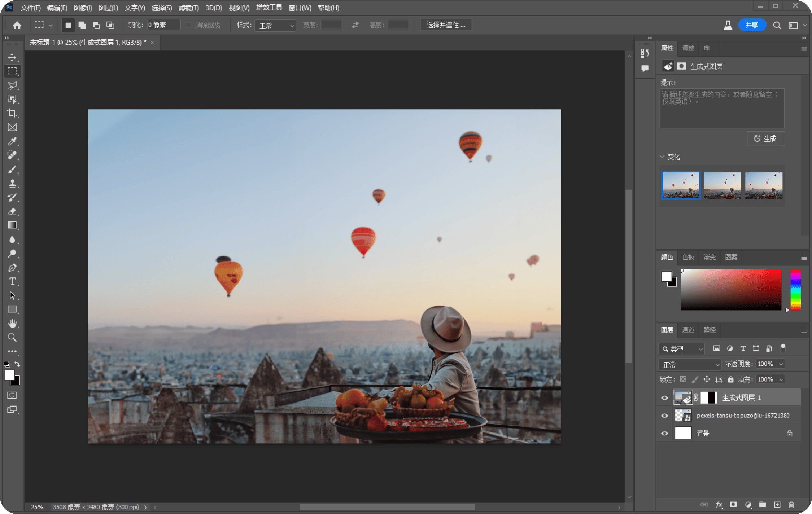Select the second variation thumbnail
The image size is (812, 514).
coord(722,185)
